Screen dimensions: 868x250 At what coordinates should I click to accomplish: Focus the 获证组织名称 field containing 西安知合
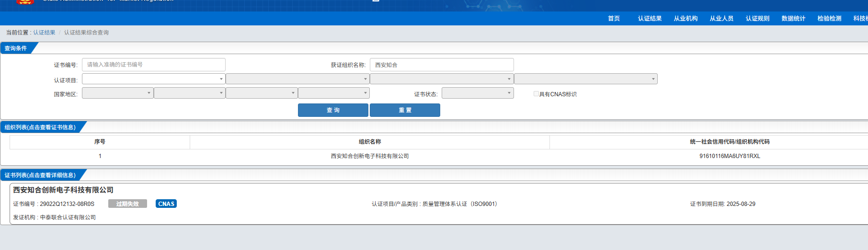[442, 65]
